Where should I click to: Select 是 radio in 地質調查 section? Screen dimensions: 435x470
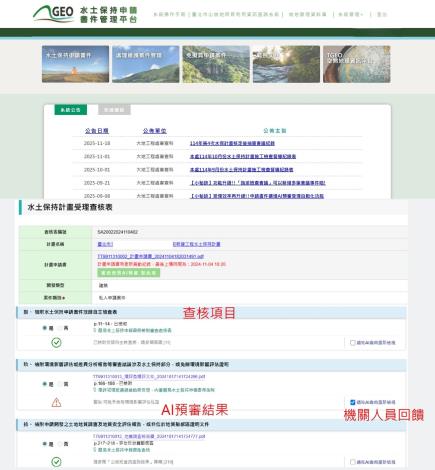click(44, 444)
